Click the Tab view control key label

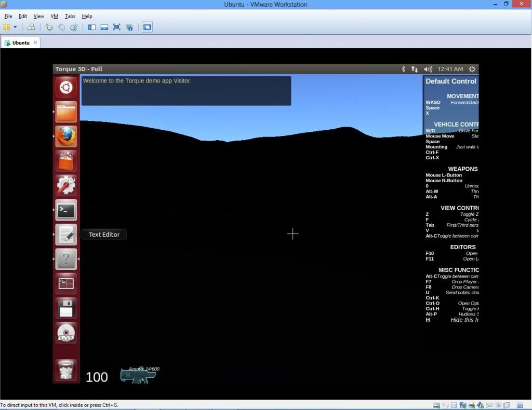(x=430, y=225)
